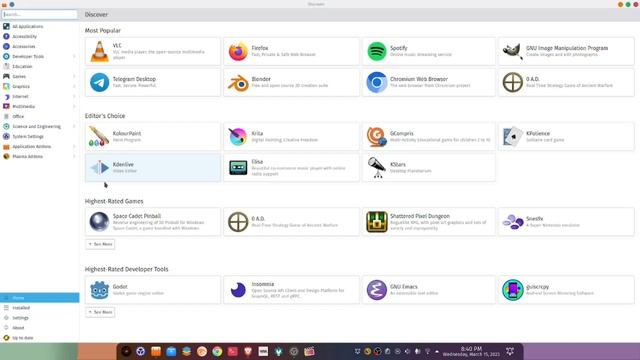Expand the Developer Tools category arrow
Image resolution: width=640 pixels, height=360 pixels.
[74, 56]
